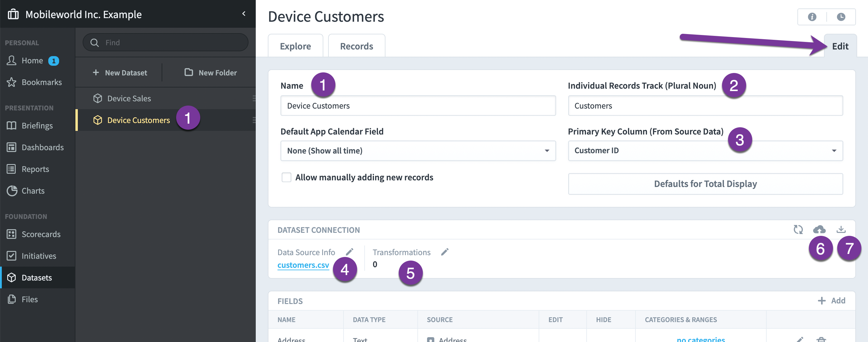Image resolution: width=868 pixels, height=342 pixels.
Task: Click the Bookmarks star icon
Action: pos(11,82)
